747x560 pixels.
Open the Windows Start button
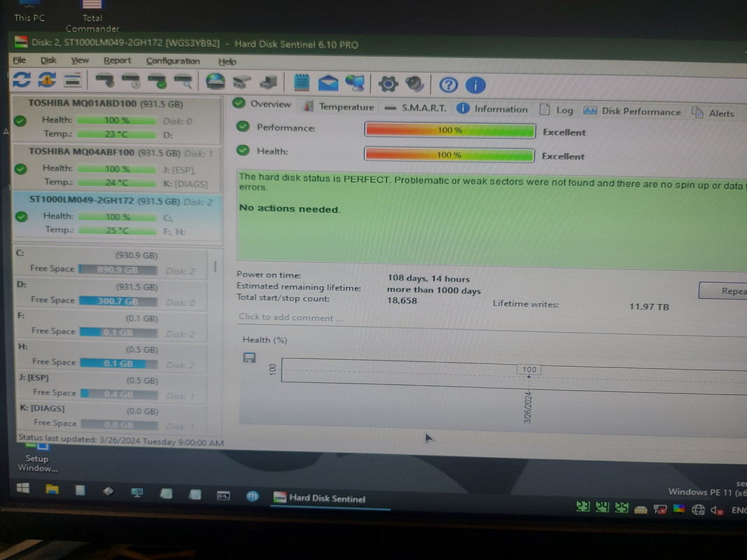23,488
